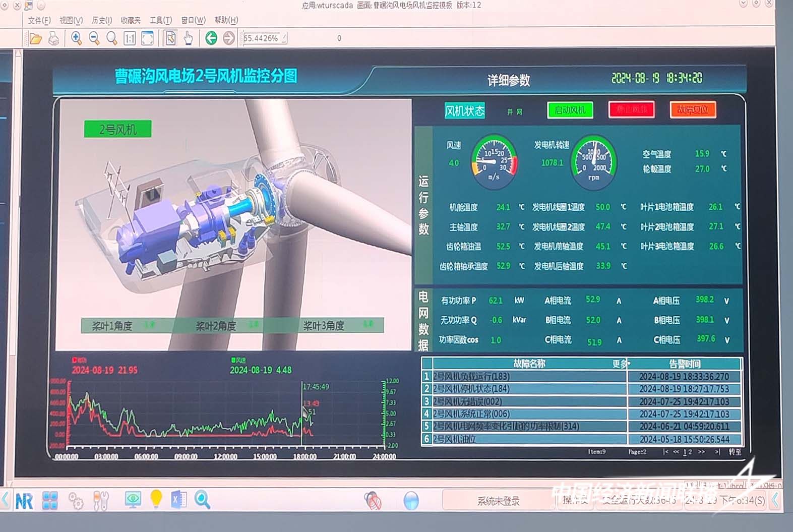
Task: Reset view with the 1:1 icon
Action: 130,38
